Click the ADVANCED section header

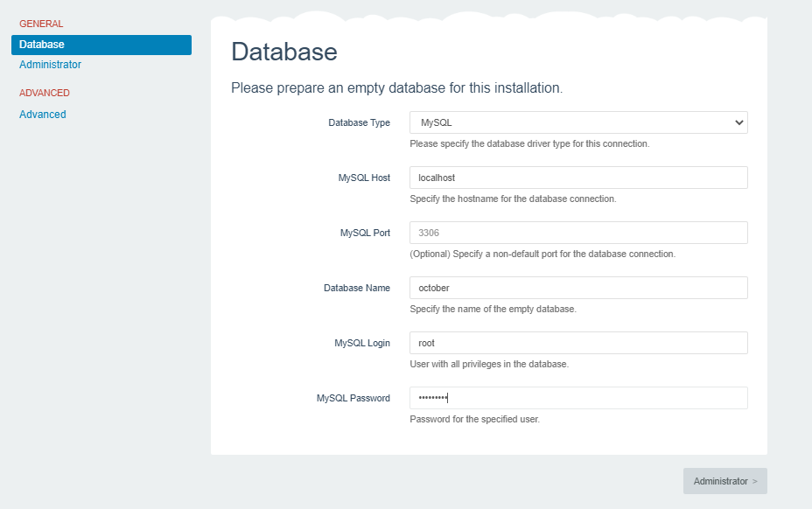(x=45, y=93)
